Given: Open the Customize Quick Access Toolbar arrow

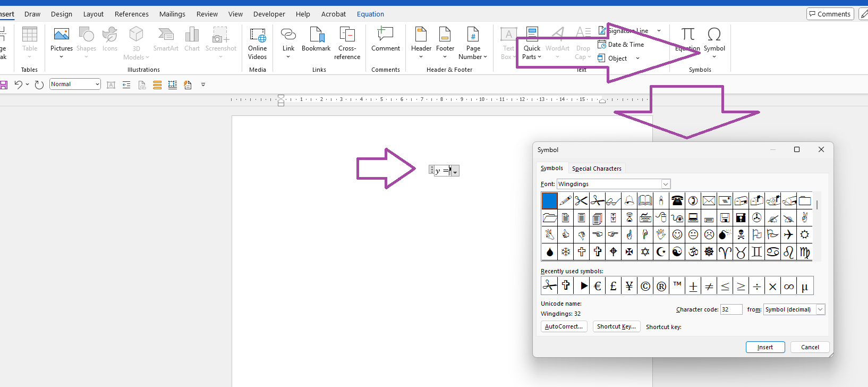Looking at the screenshot, I should [203, 85].
